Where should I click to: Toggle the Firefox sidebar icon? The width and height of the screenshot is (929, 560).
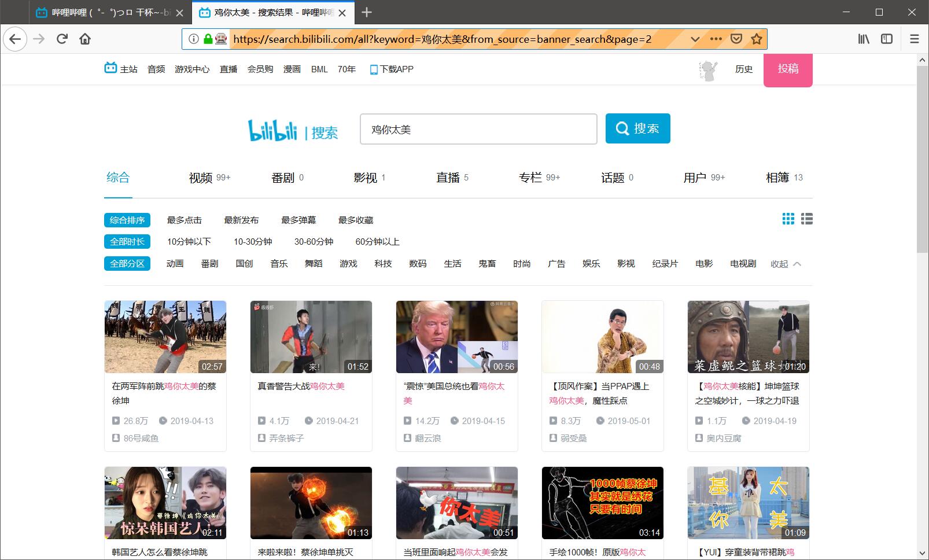886,39
